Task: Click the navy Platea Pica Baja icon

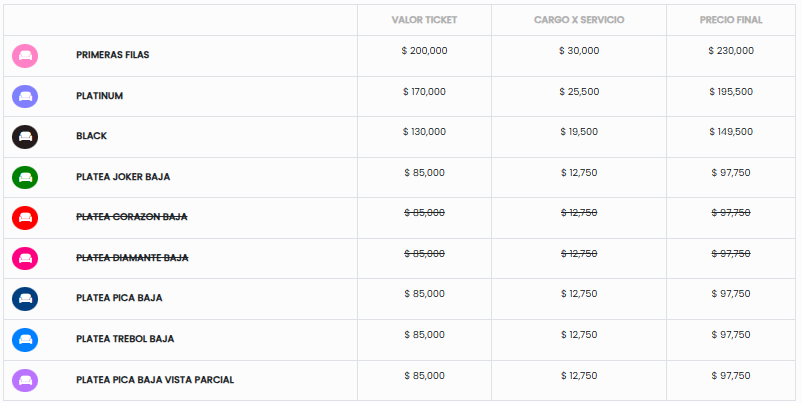Action: (x=25, y=299)
